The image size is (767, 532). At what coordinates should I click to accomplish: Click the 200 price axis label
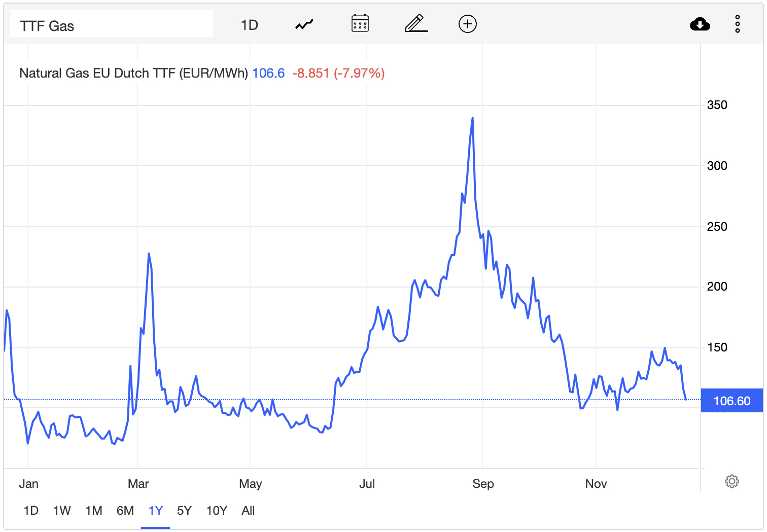717,287
